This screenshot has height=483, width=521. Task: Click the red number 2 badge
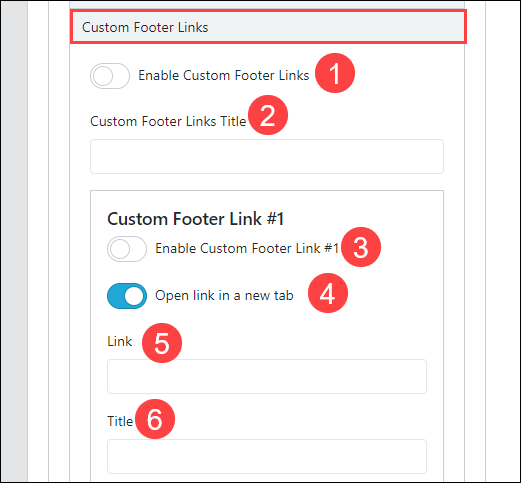[x=268, y=115]
